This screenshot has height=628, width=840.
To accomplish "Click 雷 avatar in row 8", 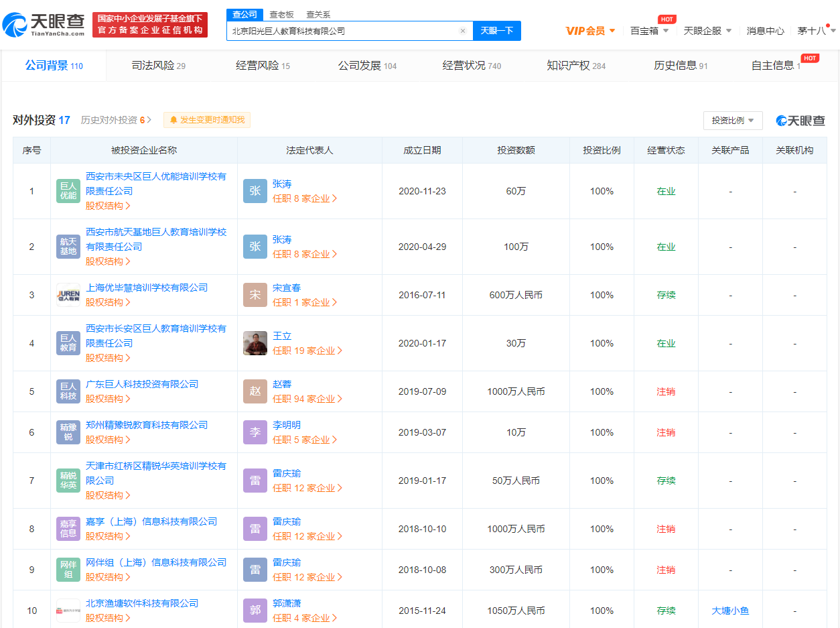I will click(255, 529).
